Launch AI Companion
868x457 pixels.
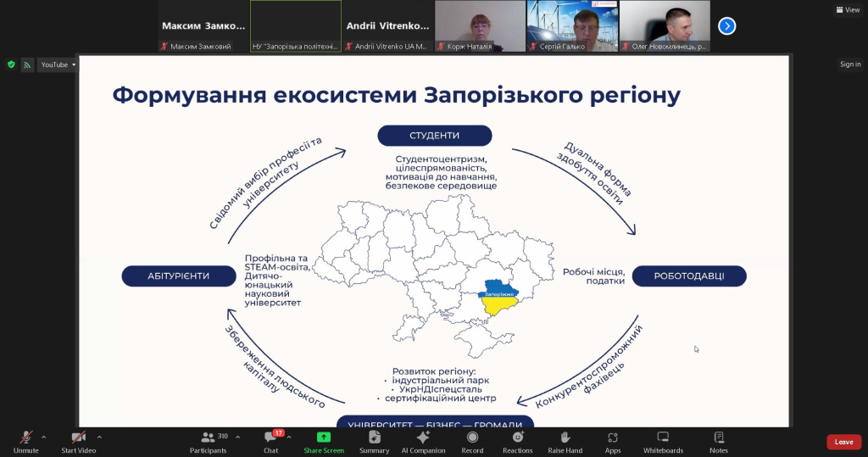423,442
